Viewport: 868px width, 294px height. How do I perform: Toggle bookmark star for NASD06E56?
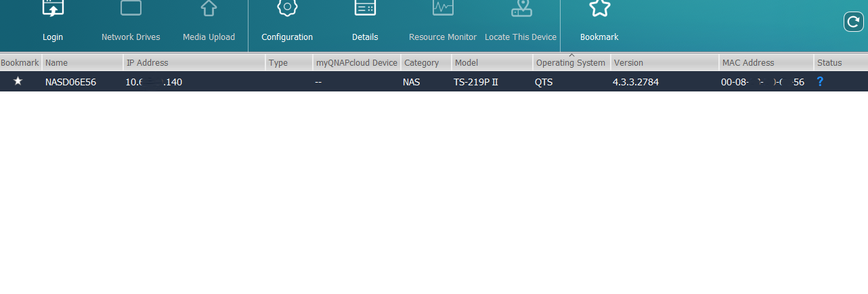pos(18,81)
